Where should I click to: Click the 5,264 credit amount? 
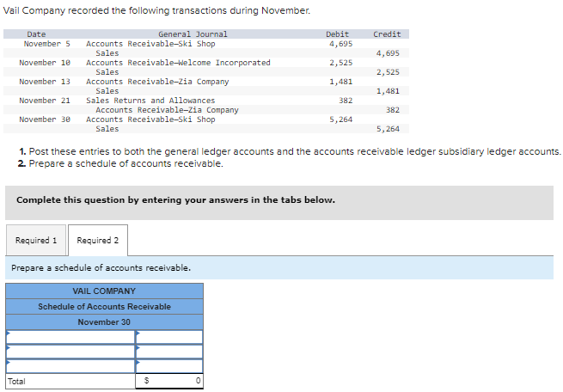(388, 129)
